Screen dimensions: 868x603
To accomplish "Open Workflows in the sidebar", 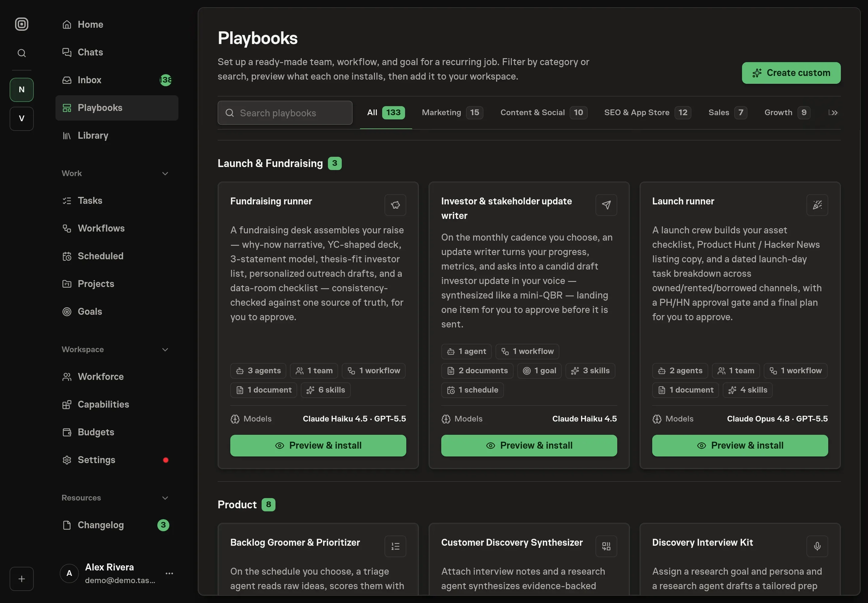I will (x=117, y=228).
